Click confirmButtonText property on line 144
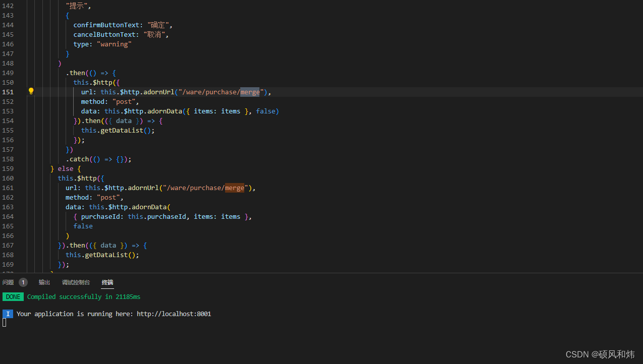Screen dimensions: 643x364 pyautogui.click(x=106, y=25)
